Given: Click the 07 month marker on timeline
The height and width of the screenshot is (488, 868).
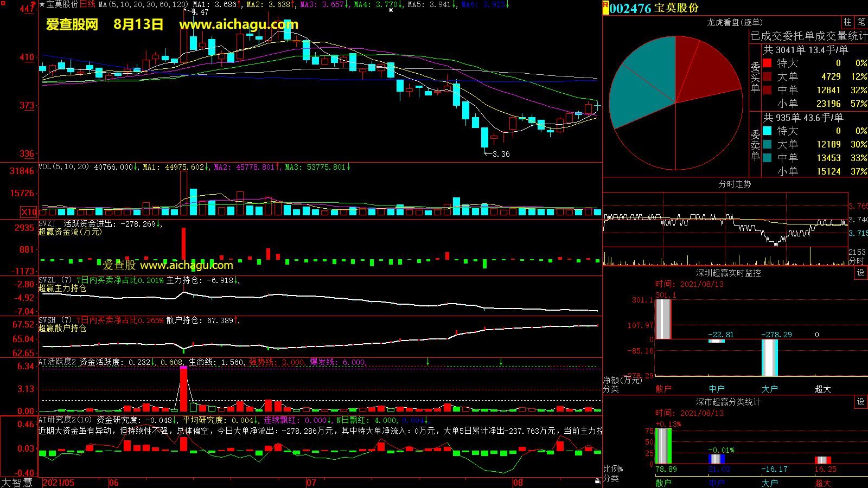Looking at the screenshot, I should tap(311, 483).
